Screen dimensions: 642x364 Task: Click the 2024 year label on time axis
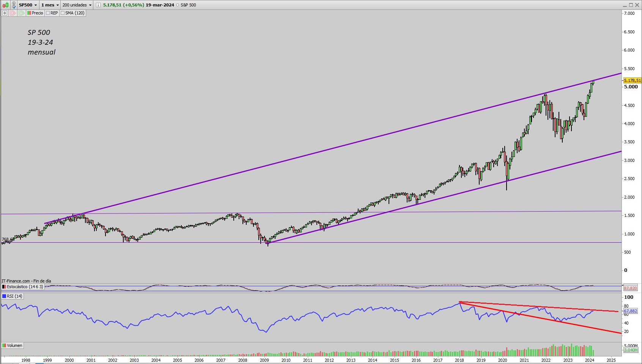point(589,360)
